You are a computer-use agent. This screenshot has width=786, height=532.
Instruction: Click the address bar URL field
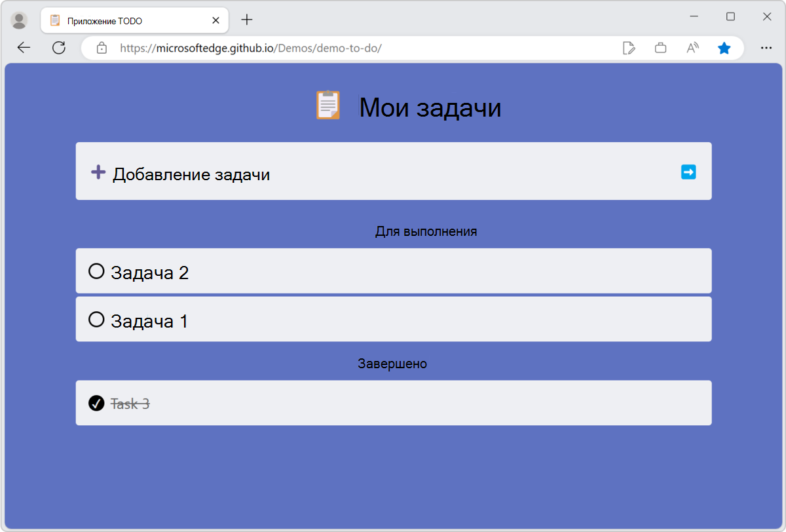tap(262, 47)
